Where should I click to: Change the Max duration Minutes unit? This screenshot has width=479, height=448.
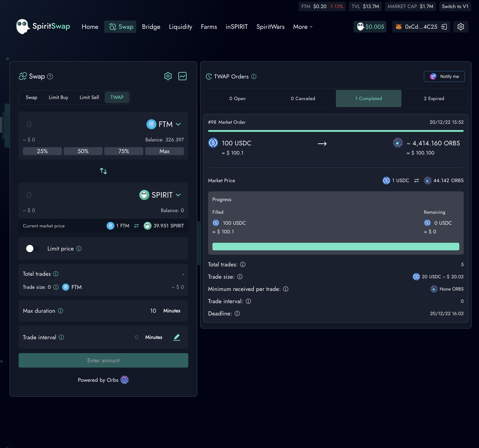pos(172,311)
